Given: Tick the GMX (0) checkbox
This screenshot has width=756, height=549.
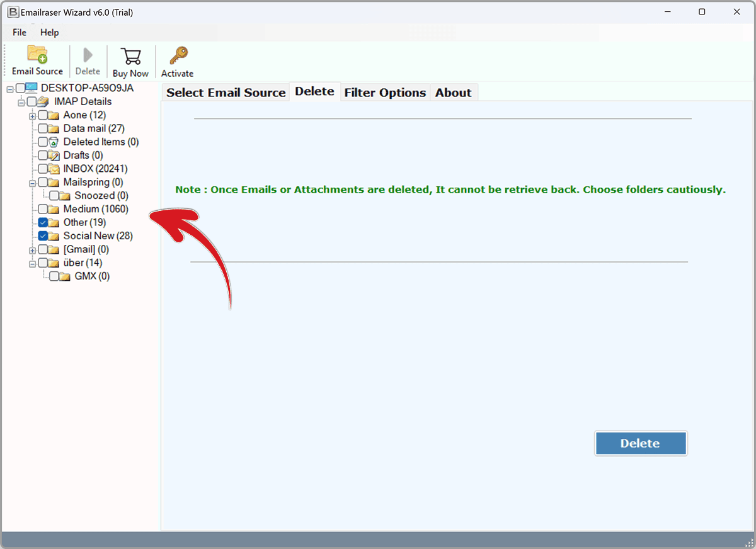Looking at the screenshot, I should (x=54, y=276).
